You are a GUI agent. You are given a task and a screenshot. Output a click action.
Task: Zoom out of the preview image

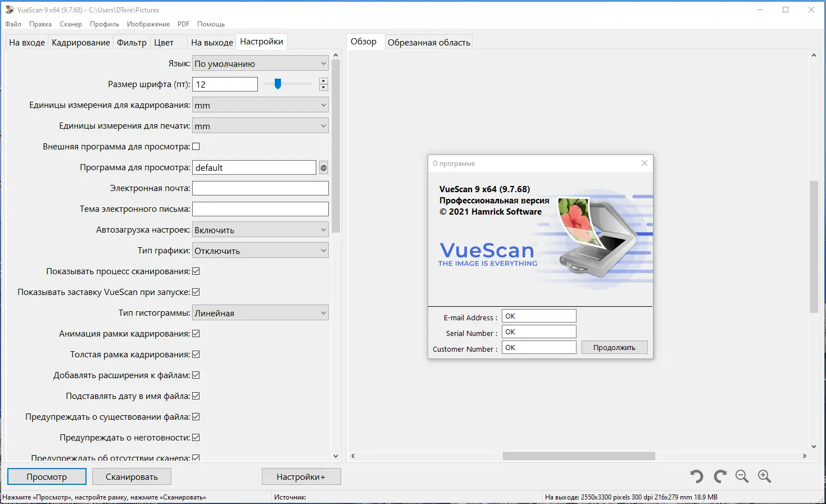[742, 476]
